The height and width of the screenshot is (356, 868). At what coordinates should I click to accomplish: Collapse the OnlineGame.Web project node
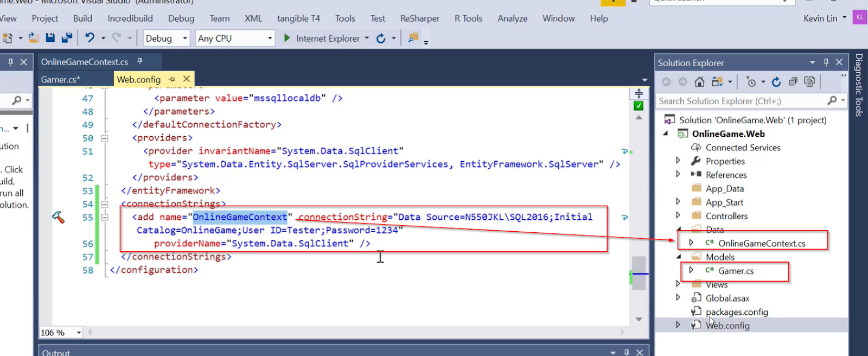tap(666, 133)
